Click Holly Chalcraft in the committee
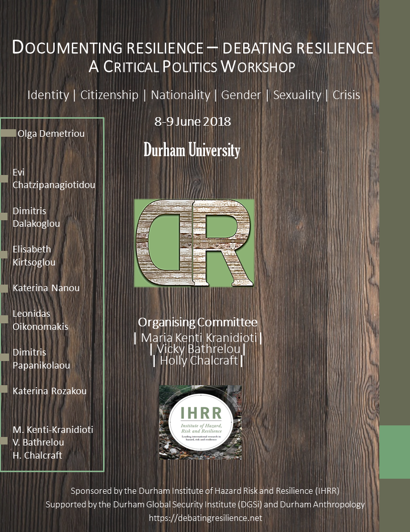Image resolution: width=410 pixels, height=532 pixels. [x=198, y=361]
